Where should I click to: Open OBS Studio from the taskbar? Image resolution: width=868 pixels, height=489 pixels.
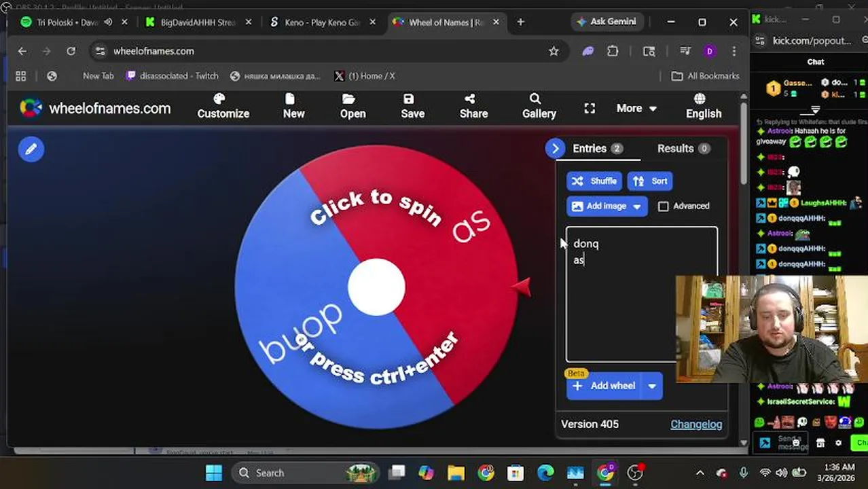pos(635,473)
